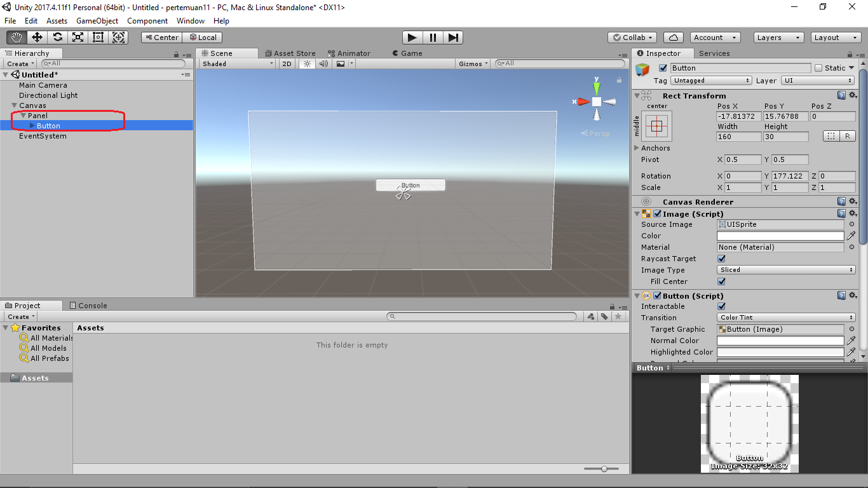868x488 pixels.
Task: Start Play mode
Action: pos(412,37)
